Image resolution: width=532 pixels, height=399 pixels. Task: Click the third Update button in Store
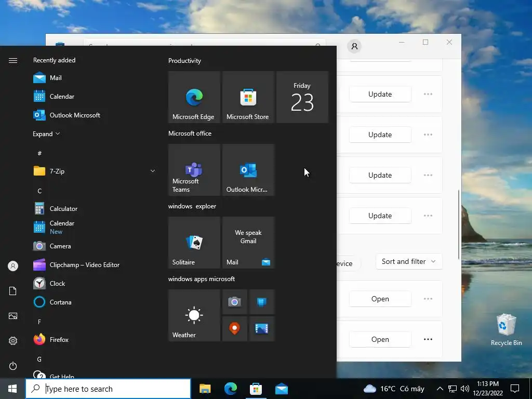(380, 175)
